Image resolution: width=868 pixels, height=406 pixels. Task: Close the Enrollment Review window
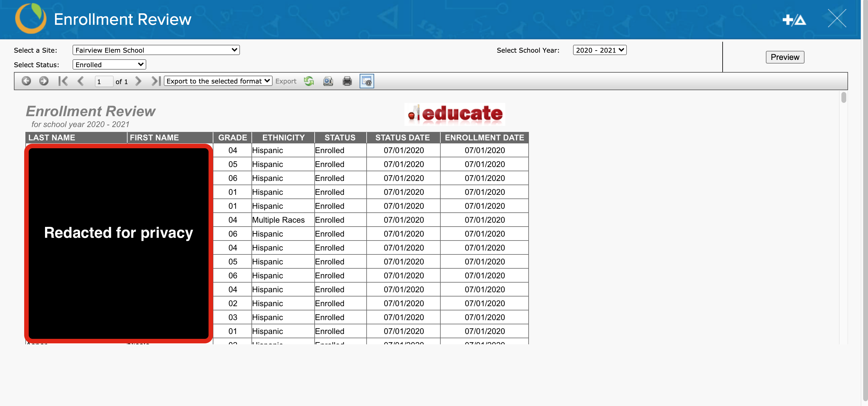837,18
